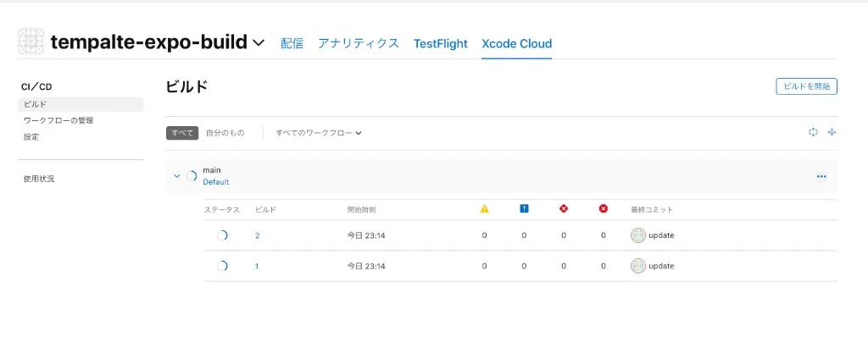868x348 pixels.
Task: Click the last red error column icon
Action: click(604, 208)
